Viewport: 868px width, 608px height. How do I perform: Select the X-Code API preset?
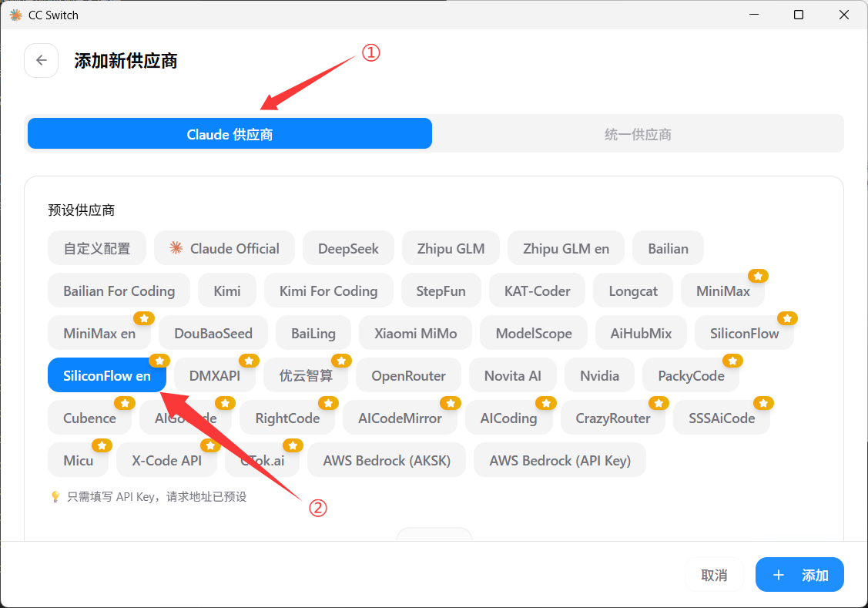(166, 460)
